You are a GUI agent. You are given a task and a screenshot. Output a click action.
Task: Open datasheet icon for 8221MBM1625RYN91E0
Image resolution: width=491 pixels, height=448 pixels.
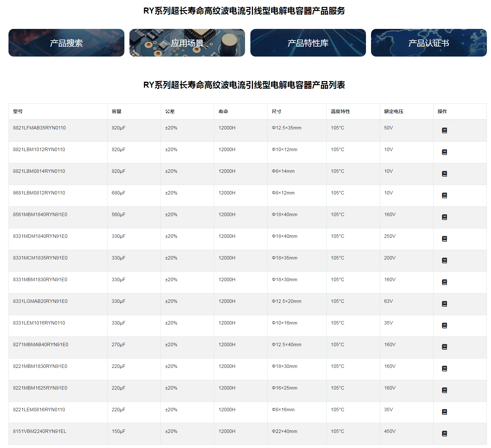coord(444,390)
